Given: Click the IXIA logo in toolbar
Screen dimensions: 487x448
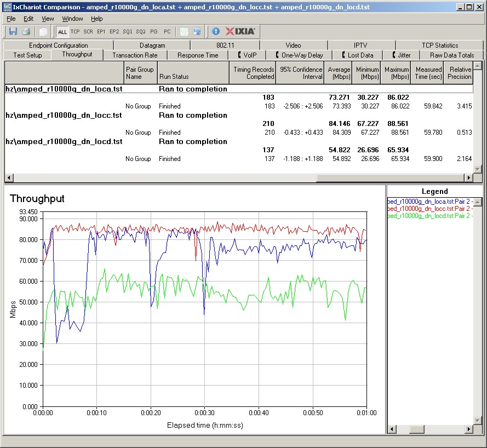Looking at the screenshot, I should pos(240,31).
